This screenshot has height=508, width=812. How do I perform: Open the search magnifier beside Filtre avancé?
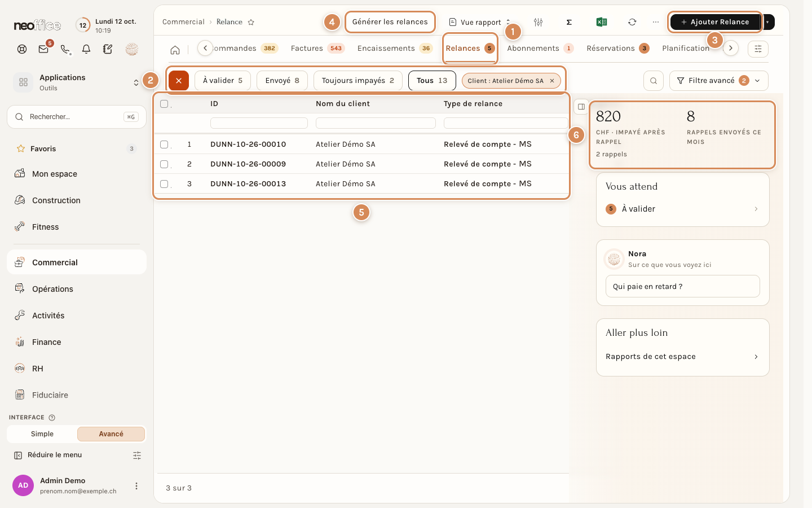(x=654, y=81)
